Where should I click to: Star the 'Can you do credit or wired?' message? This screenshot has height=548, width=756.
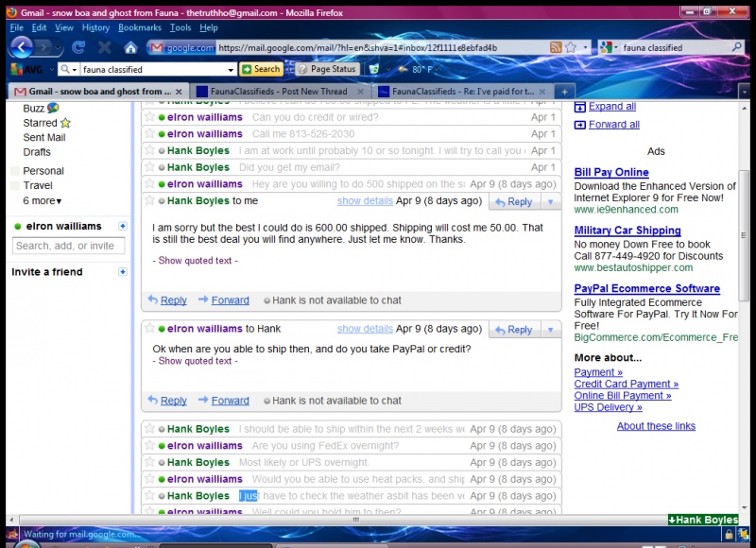coord(150,116)
